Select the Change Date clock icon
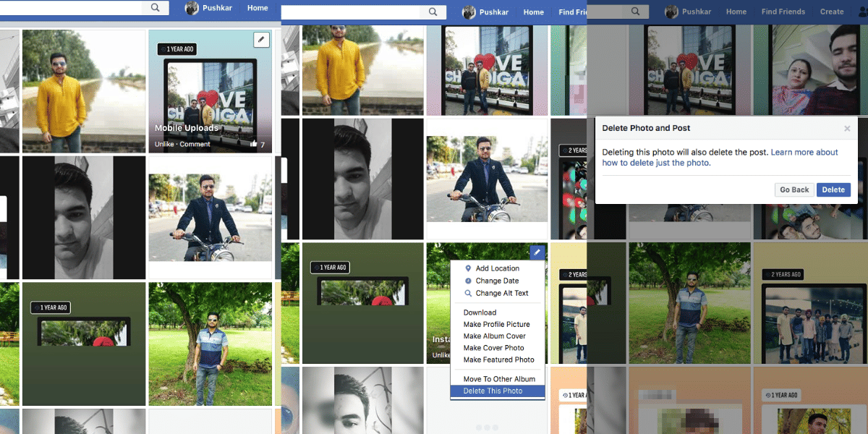Screen dimensions: 868x434 [467, 281]
